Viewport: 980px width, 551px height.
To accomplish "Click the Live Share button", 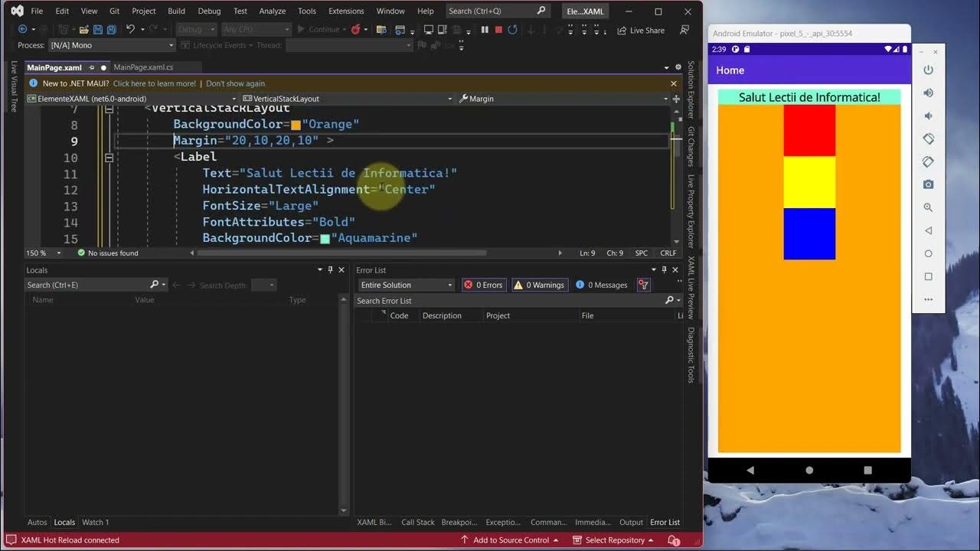I will tap(641, 30).
